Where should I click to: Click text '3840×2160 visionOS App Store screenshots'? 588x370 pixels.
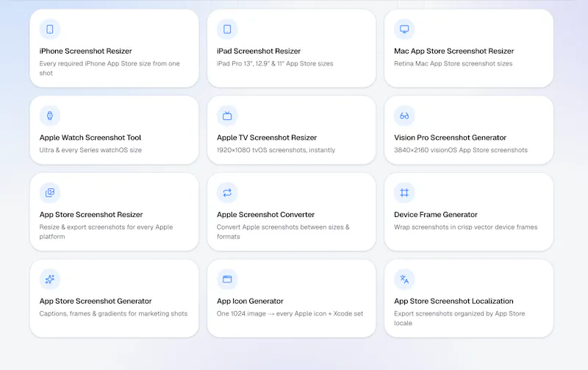[461, 150]
